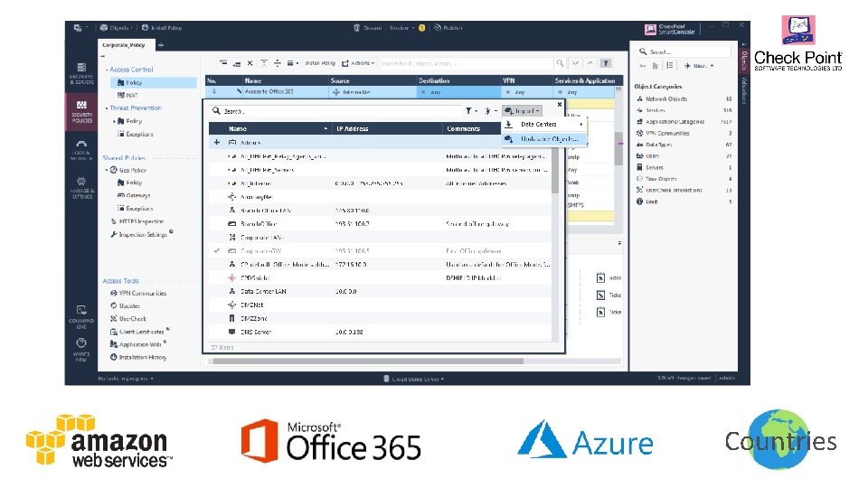The width and height of the screenshot is (868, 488).
Task: Open the Actions dropdown in toolbar
Action: tap(358, 63)
